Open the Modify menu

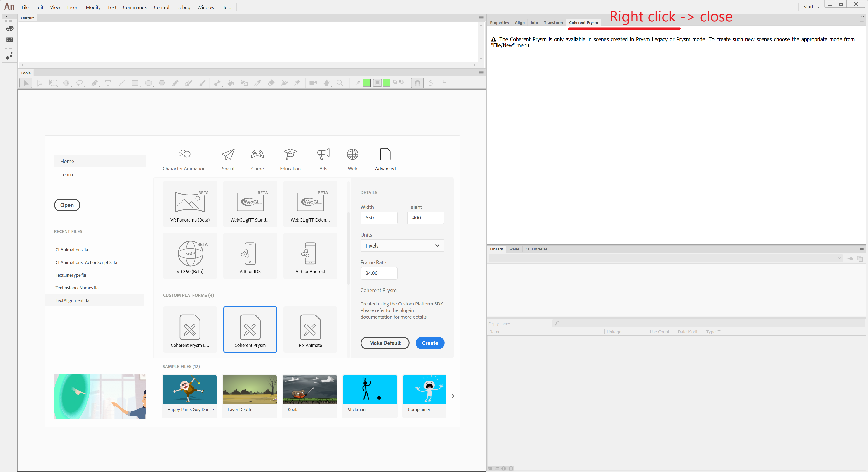click(x=93, y=7)
